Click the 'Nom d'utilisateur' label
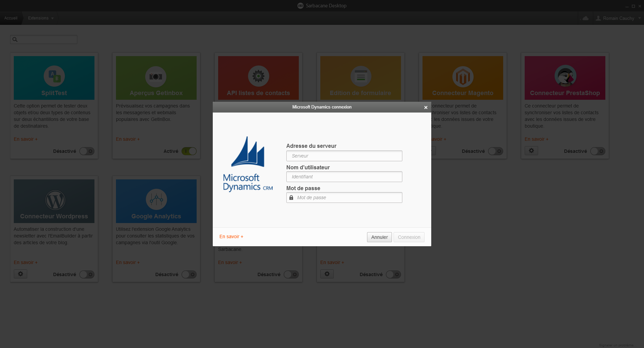Image resolution: width=644 pixels, height=348 pixels. (308, 167)
